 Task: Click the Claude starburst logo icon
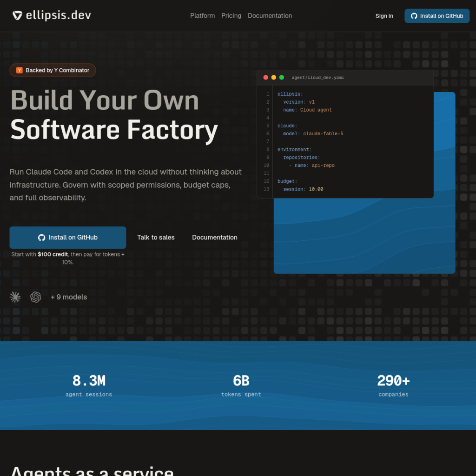pyautogui.click(x=15, y=297)
